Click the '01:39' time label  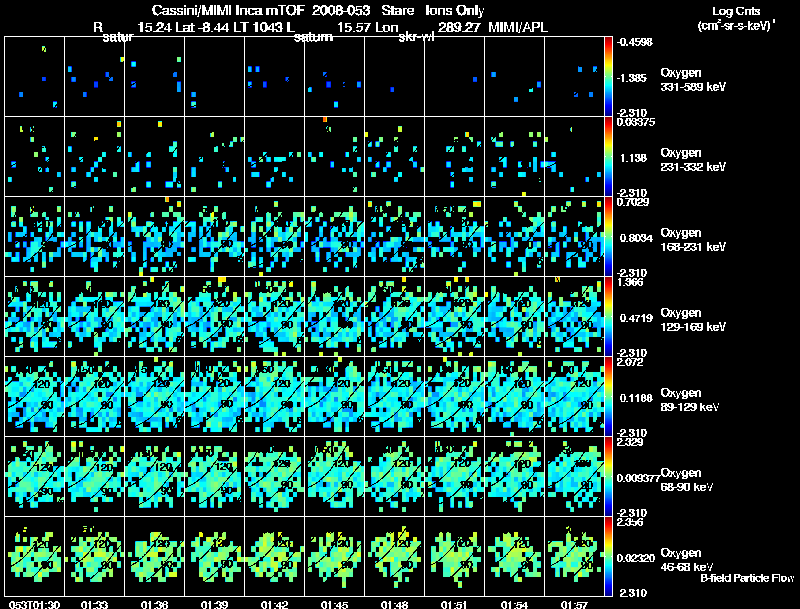214,605
